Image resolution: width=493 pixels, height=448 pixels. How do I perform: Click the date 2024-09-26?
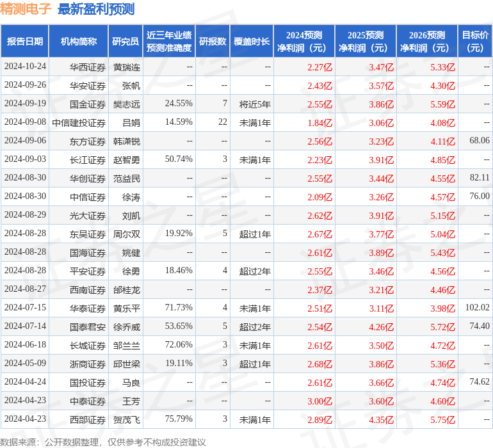[25, 85]
